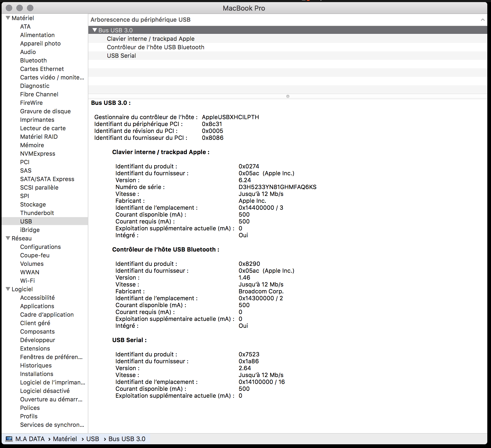Select Logiciel désactivé entry
The image size is (491, 448).
coord(45,391)
